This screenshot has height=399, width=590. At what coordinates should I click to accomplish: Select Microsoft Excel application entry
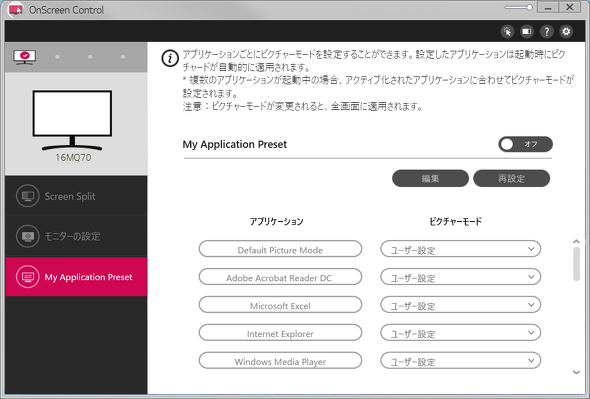click(x=280, y=305)
